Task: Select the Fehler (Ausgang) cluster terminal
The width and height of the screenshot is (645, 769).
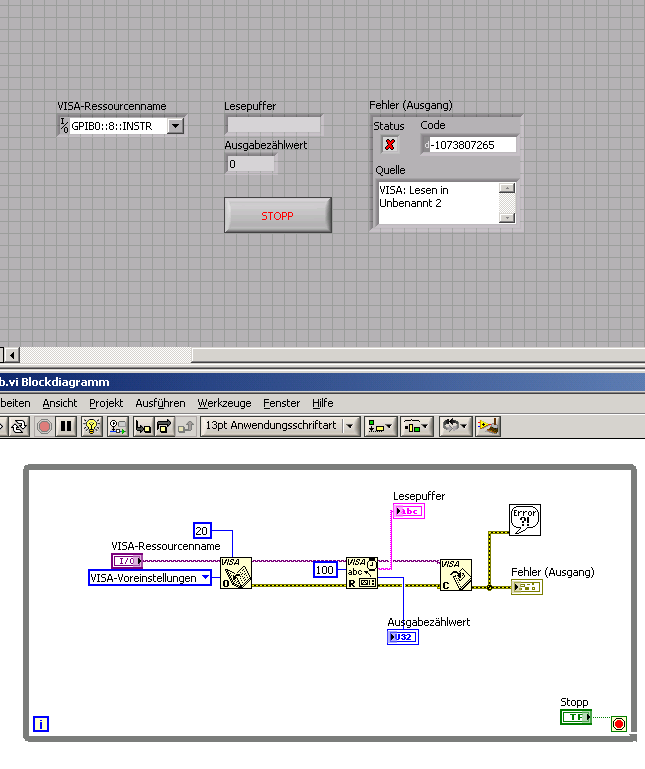Action: point(527,587)
